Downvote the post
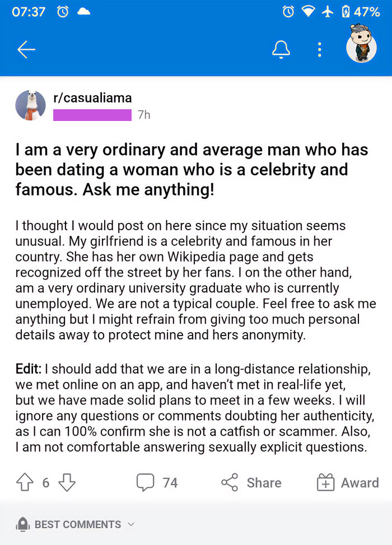 pyautogui.click(x=67, y=482)
